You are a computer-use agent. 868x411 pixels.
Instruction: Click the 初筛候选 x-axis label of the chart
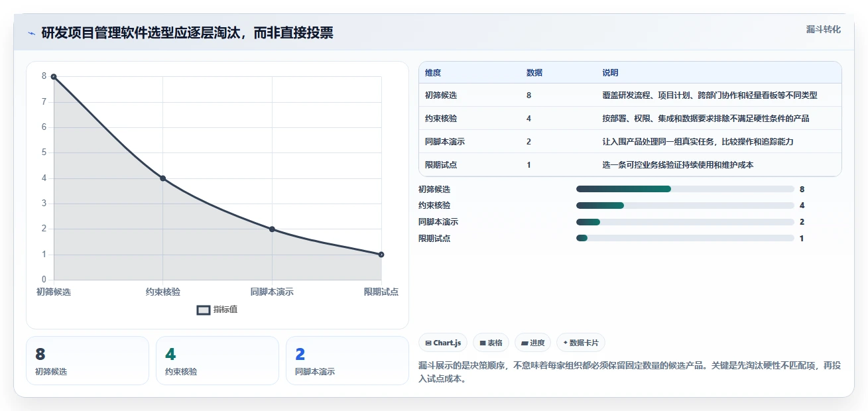[x=54, y=292]
